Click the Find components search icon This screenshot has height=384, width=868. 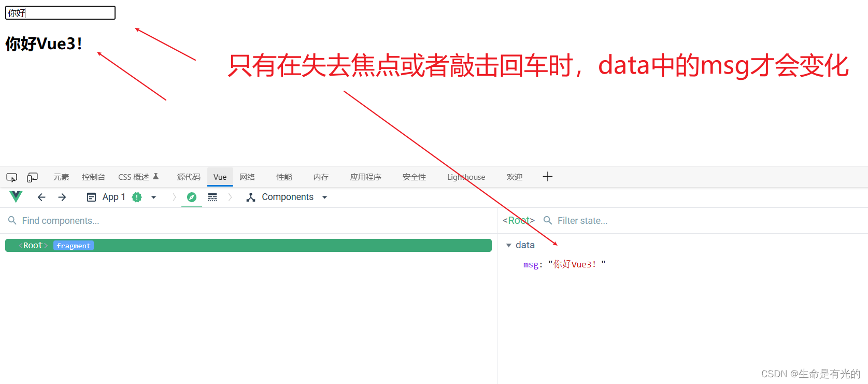pos(12,220)
